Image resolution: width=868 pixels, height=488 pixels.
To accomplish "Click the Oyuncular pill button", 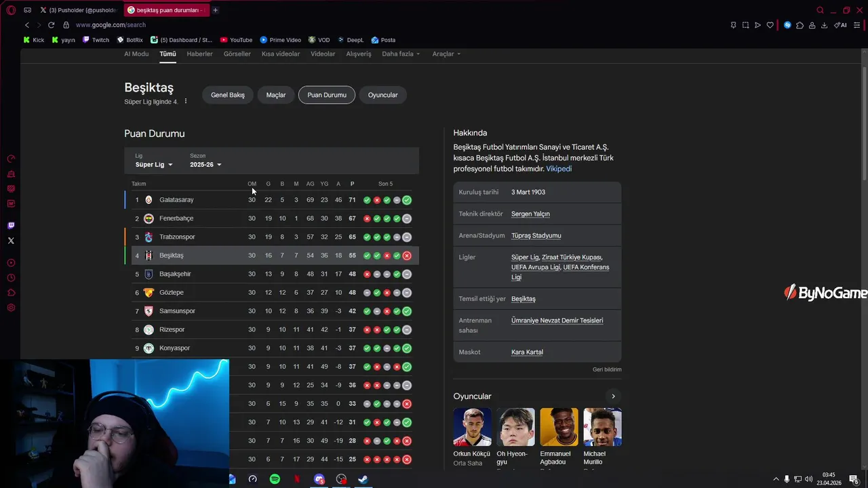I will point(383,95).
